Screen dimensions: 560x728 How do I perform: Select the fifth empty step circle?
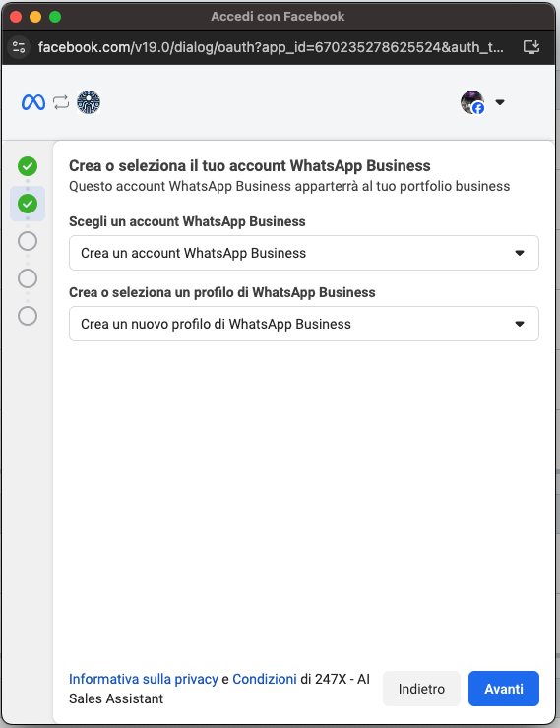28,316
